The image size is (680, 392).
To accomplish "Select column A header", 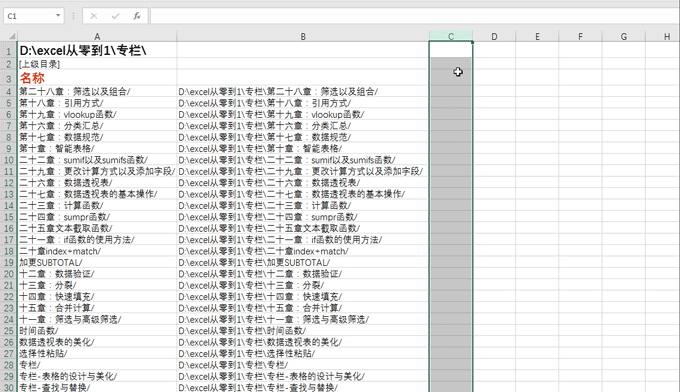I will pyautogui.click(x=97, y=36).
